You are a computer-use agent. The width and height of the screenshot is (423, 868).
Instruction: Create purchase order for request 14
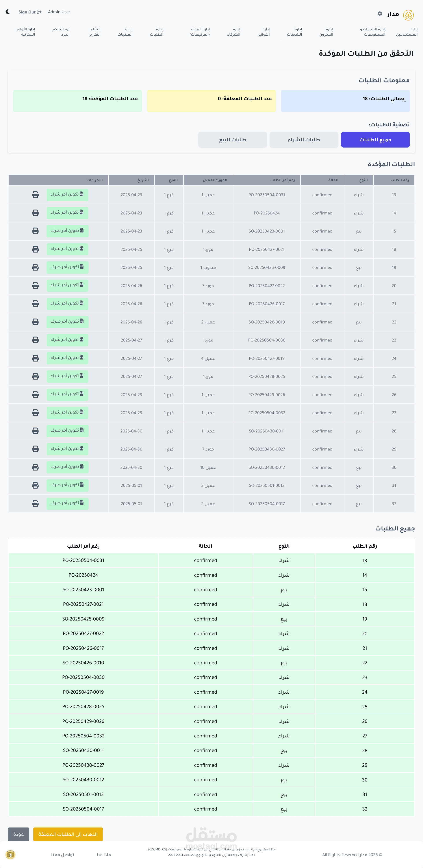[67, 213]
